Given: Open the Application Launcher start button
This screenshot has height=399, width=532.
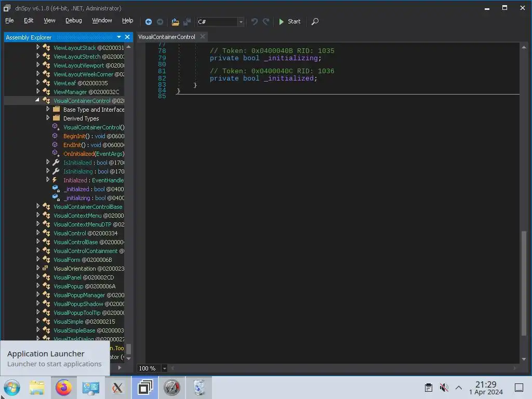Looking at the screenshot, I should (x=12, y=388).
